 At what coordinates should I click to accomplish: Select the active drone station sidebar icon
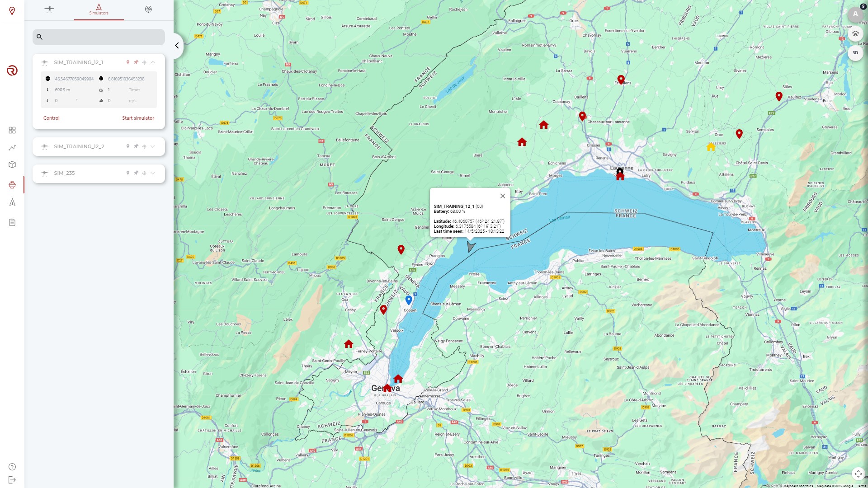pyautogui.click(x=12, y=184)
